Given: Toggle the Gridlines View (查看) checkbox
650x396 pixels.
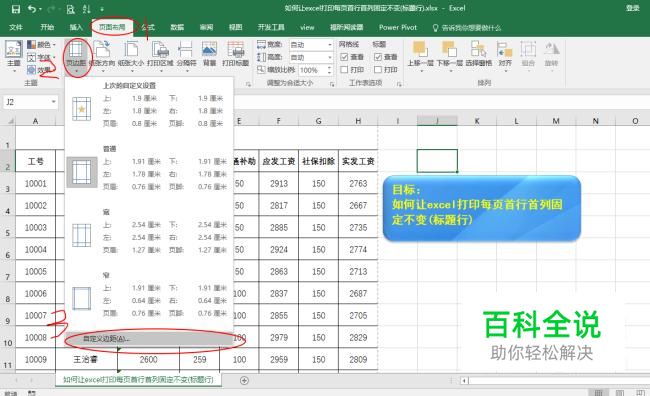Looking at the screenshot, I should pos(344,57).
